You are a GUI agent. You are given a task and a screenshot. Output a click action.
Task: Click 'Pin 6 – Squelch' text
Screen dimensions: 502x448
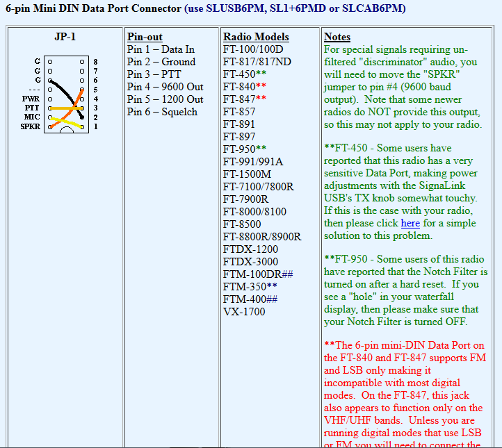click(162, 112)
